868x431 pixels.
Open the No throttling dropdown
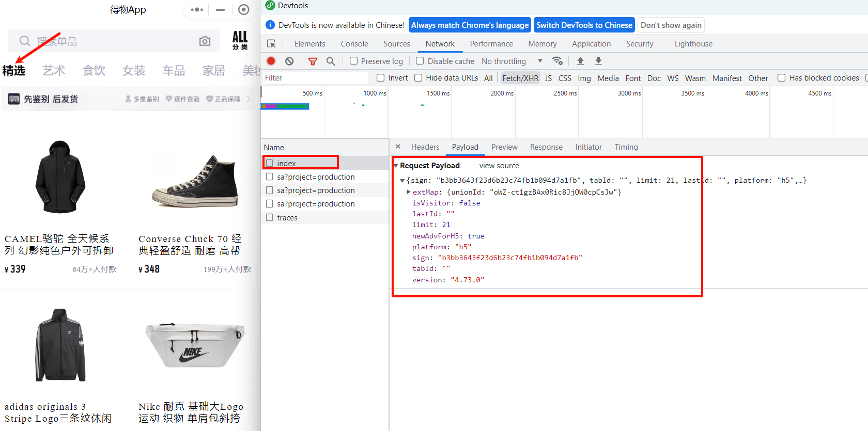pyautogui.click(x=512, y=61)
